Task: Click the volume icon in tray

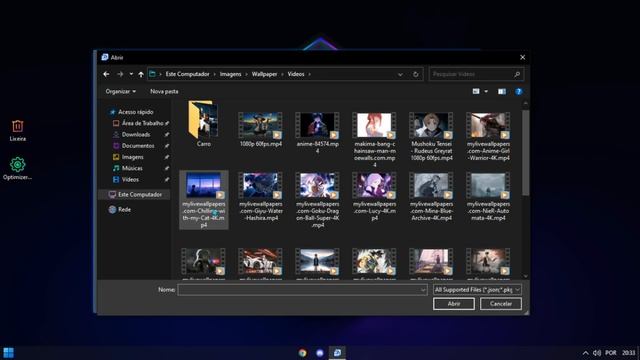Action: 597,353
